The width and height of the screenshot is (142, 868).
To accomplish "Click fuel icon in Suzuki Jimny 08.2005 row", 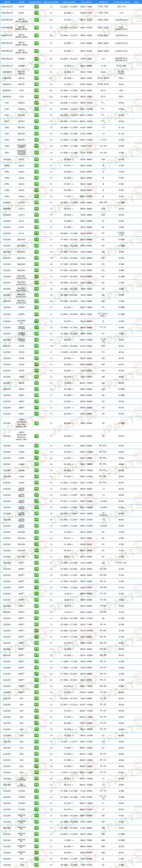I will [36, 414].
